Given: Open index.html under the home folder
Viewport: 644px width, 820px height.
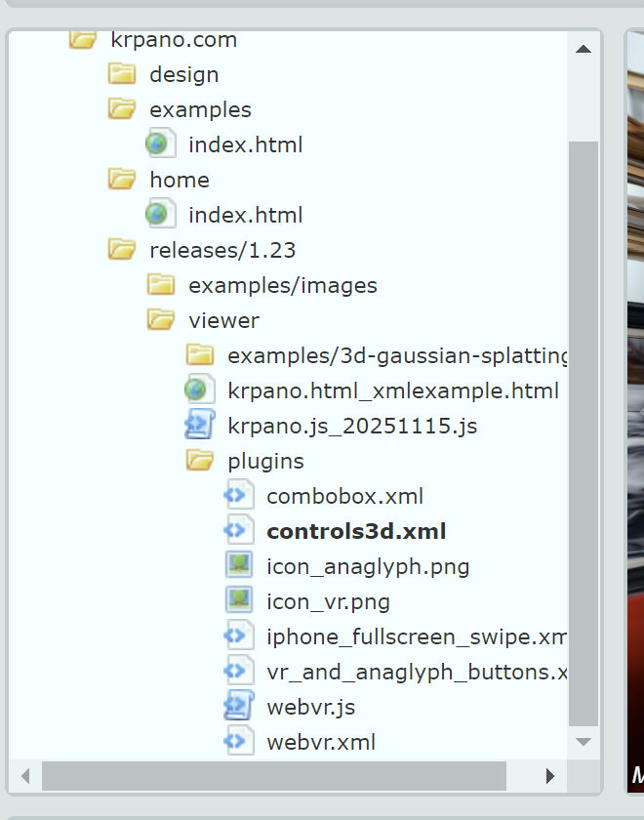Looking at the screenshot, I should 245,215.
